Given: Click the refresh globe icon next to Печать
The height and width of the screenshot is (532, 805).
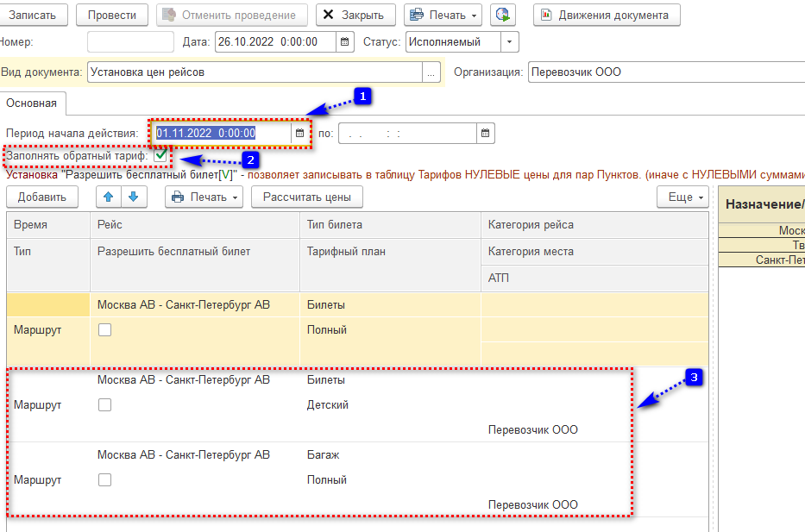Looking at the screenshot, I should tap(503, 15).
